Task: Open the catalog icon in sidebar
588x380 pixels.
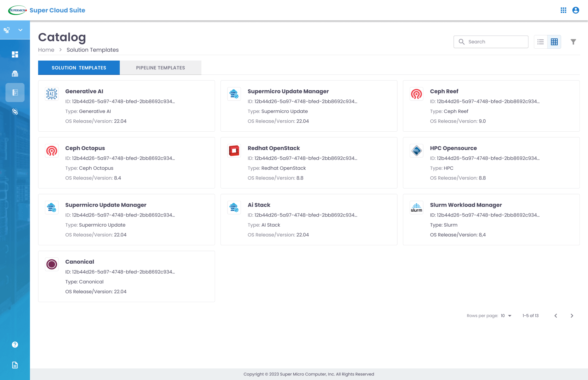Action: [15, 92]
